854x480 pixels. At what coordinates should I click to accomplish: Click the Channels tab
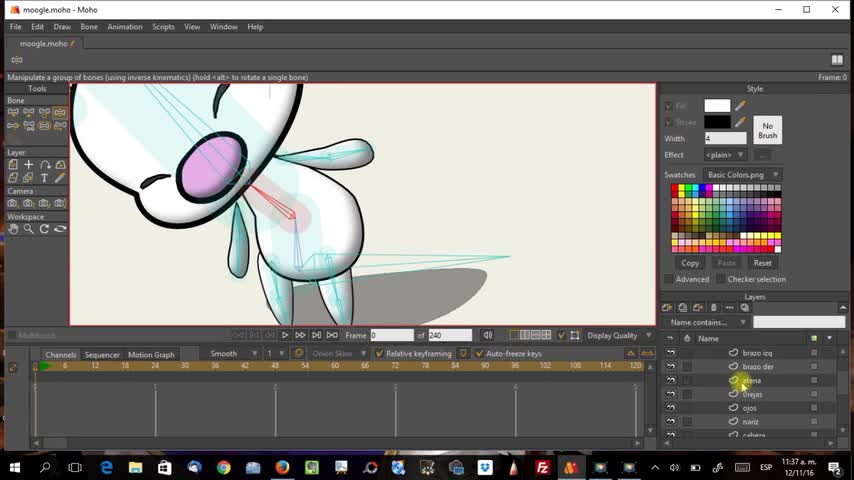pyautogui.click(x=60, y=355)
